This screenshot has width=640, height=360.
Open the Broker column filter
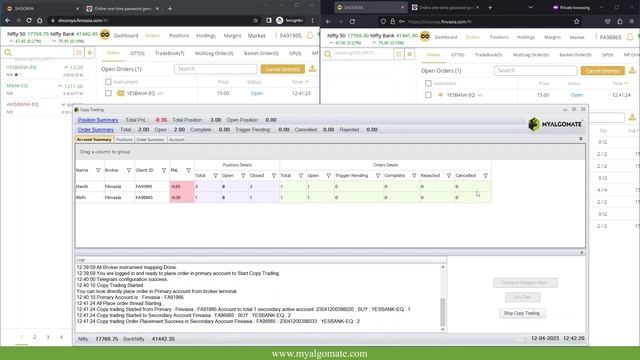point(129,170)
